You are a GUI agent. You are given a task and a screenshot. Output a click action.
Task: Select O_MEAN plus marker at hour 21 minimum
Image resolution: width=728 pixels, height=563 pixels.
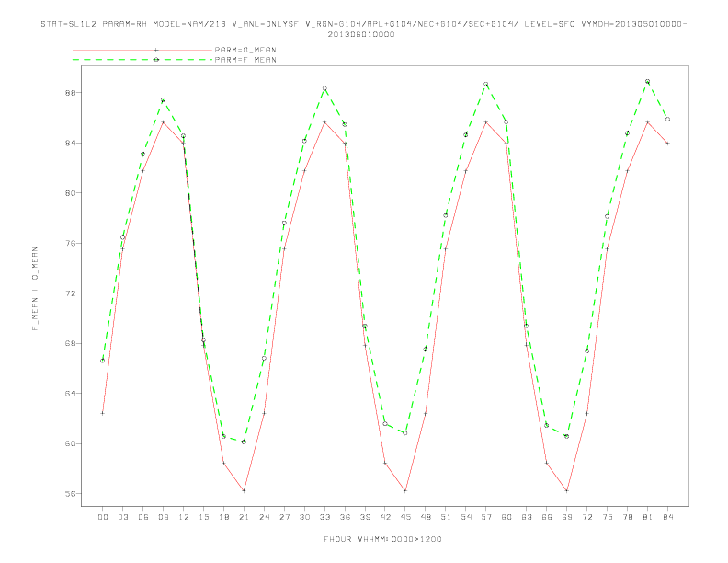244,490
